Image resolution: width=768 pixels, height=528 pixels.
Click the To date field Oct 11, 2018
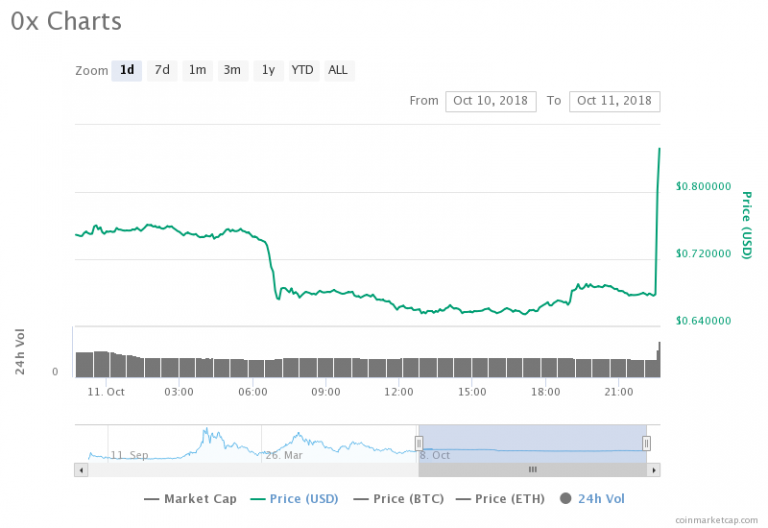(614, 101)
